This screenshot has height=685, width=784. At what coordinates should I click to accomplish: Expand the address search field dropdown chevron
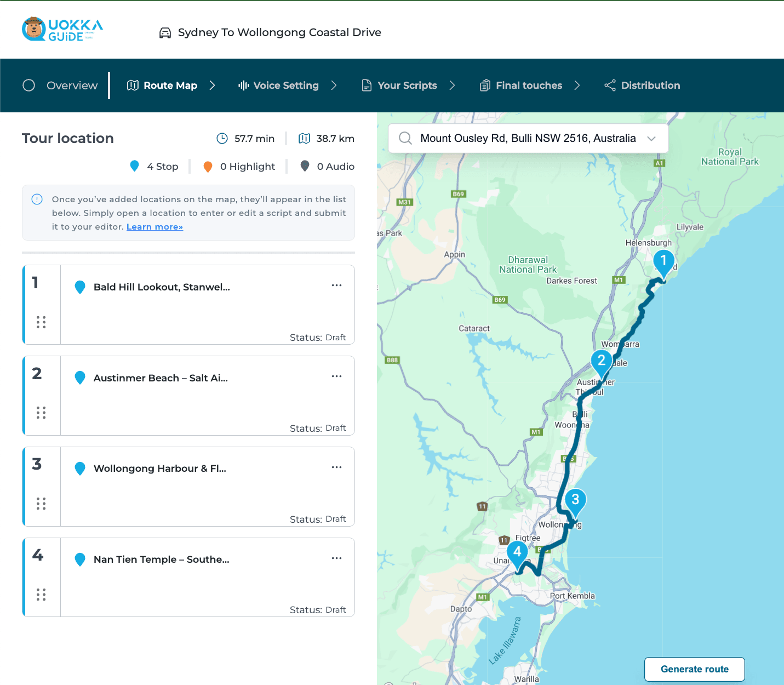click(651, 139)
